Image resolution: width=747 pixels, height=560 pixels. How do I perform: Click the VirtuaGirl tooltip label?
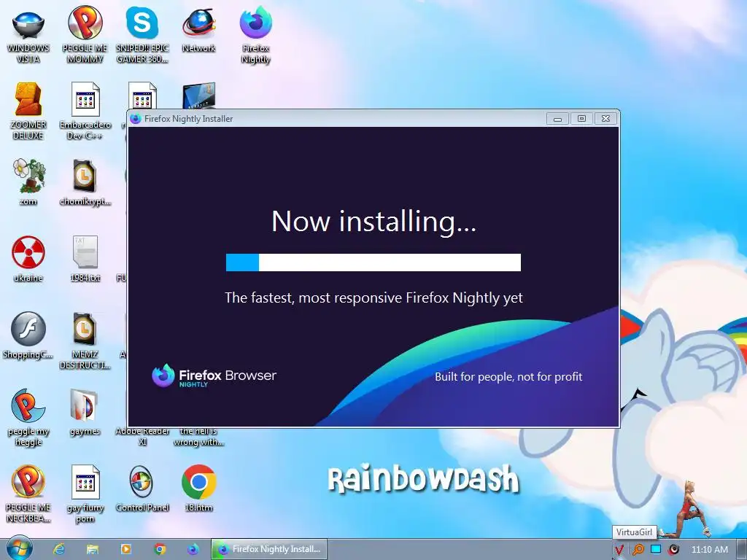click(634, 532)
